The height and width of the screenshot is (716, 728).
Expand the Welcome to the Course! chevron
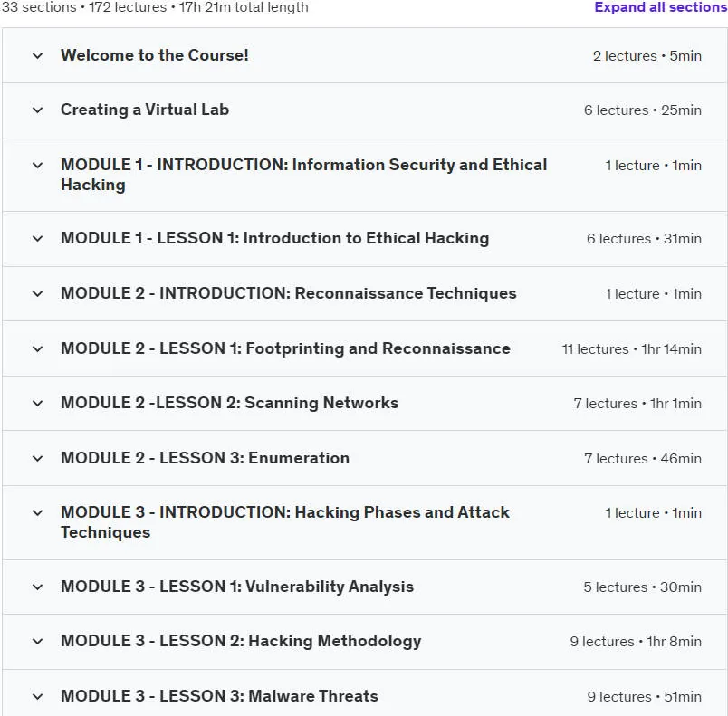click(x=38, y=56)
